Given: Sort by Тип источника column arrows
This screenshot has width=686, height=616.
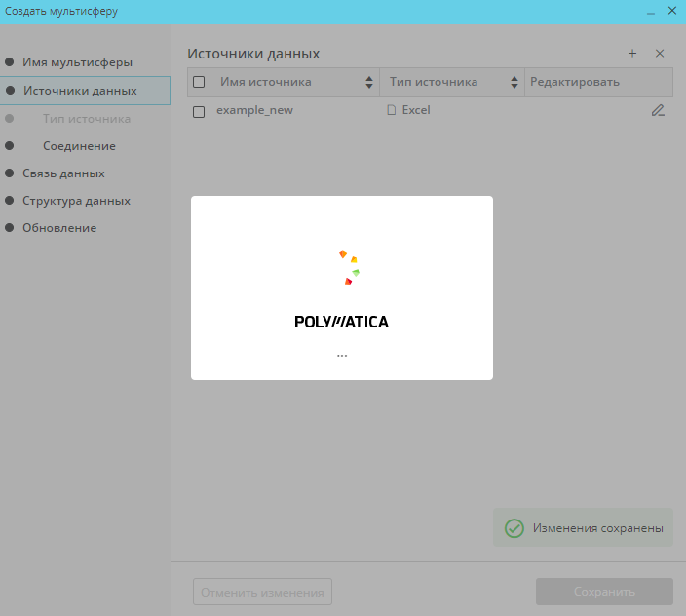Looking at the screenshot, I should point(514,82).
